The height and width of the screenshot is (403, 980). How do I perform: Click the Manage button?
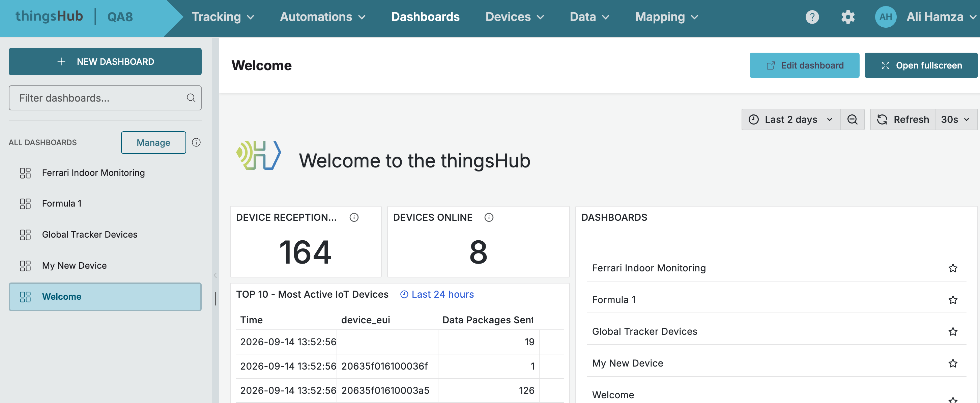(153, 142)
